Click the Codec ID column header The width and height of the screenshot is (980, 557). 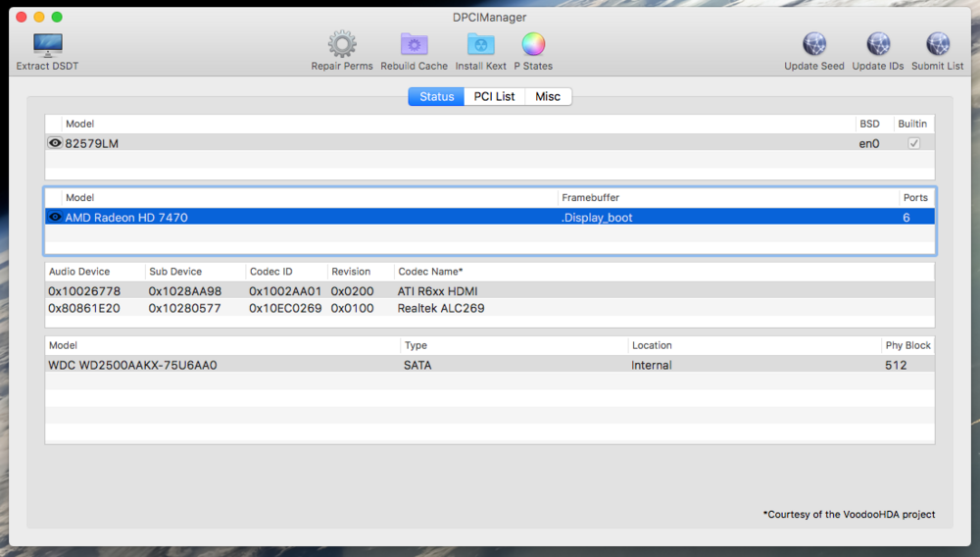269,272
